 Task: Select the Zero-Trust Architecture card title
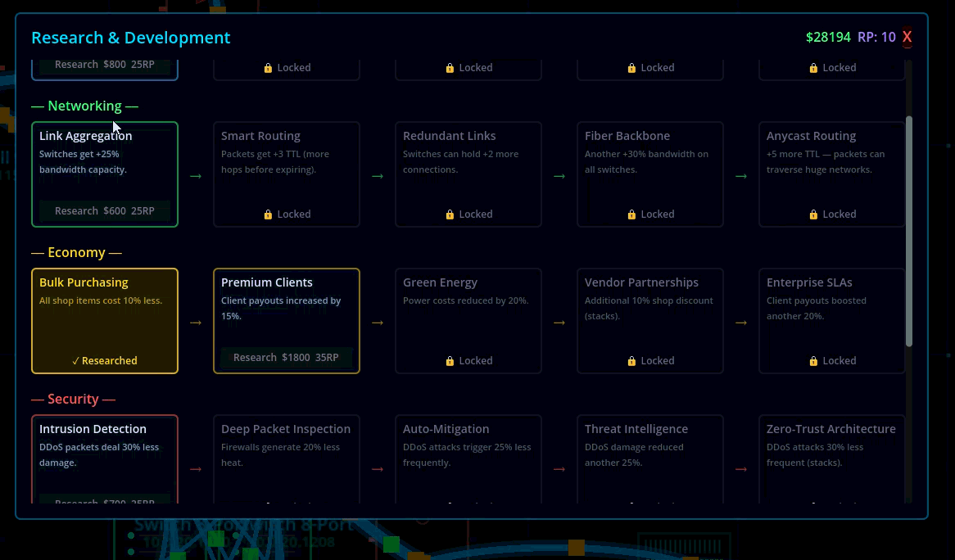click(831, 429)
